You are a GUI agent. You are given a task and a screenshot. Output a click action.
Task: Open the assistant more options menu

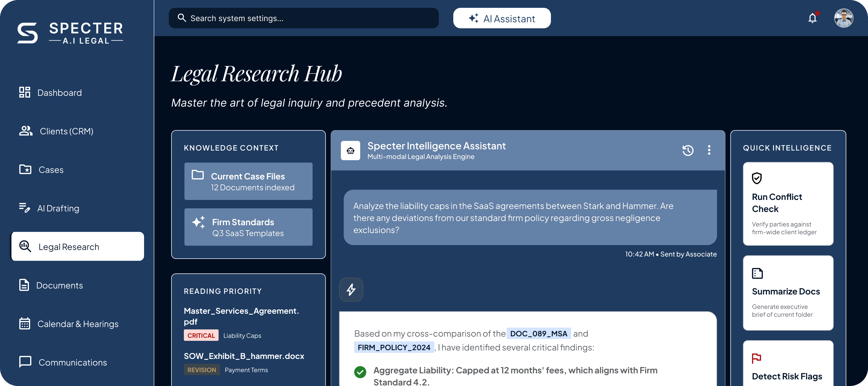(x=709, y=150)
